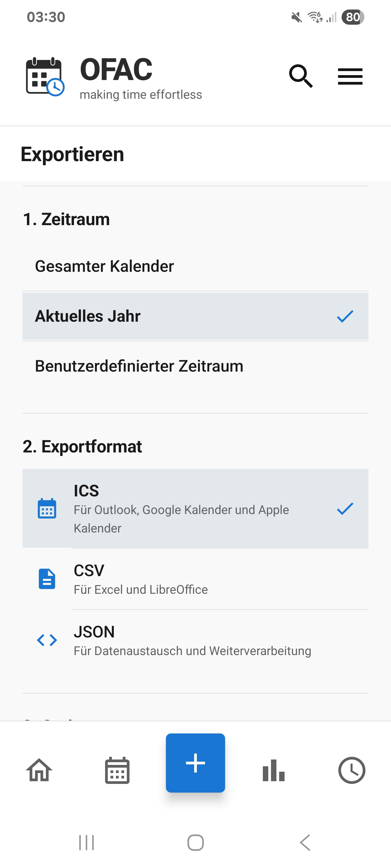This screenshot has height=868, width=391.
Task: Select Gesamter Kalender time range
Action: (x=195, y=266)
